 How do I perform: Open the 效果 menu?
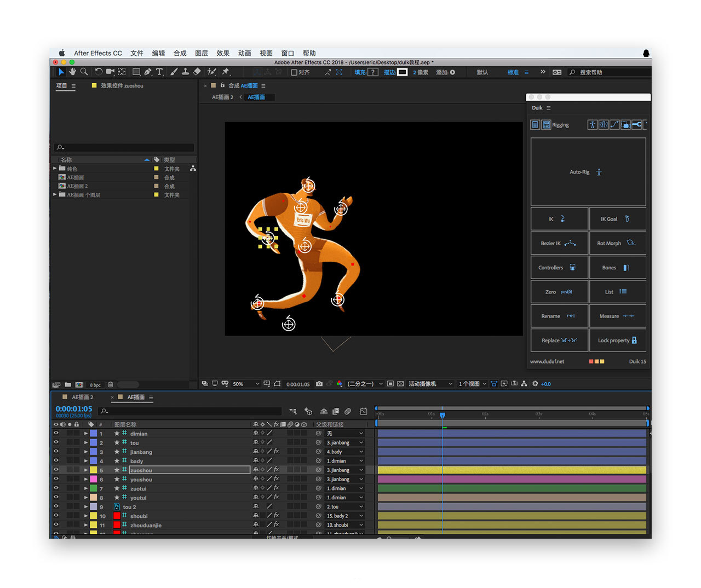[x=223, y=53]
